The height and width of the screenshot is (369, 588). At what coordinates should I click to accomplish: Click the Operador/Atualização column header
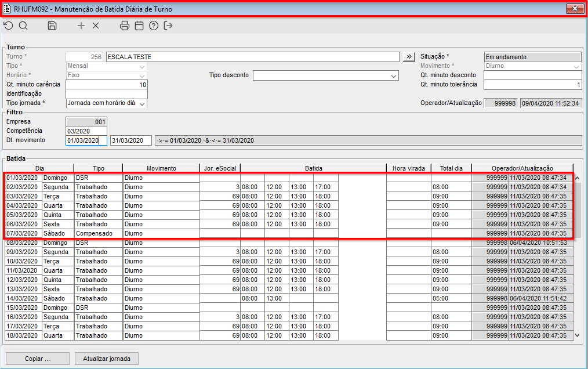point(522,168)
